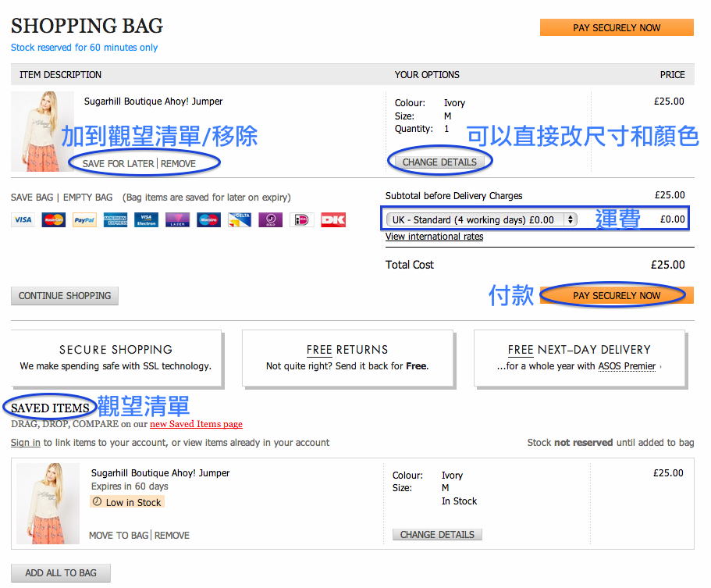Click the Save Bag link
This screenshot has width=711, height=588.
32,198
